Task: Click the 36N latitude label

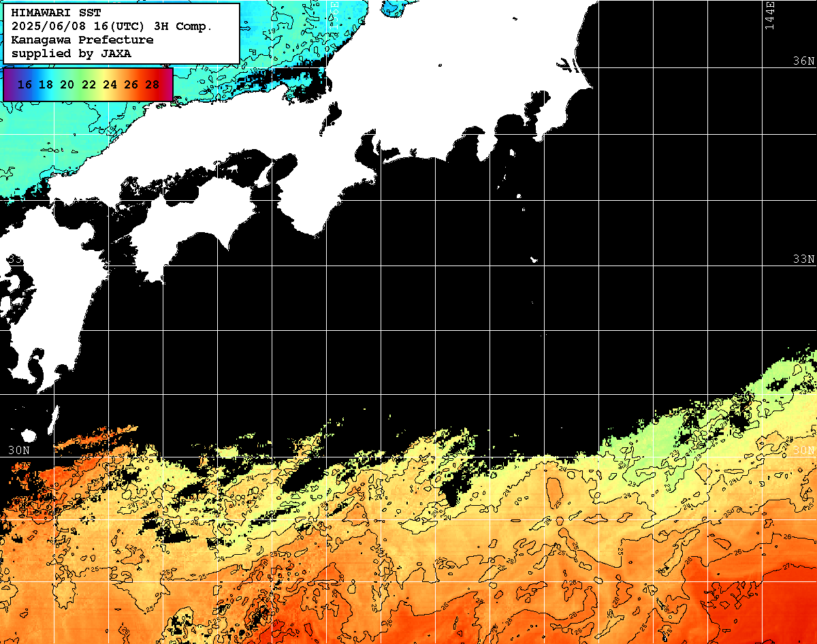Action: click(803, 61)
